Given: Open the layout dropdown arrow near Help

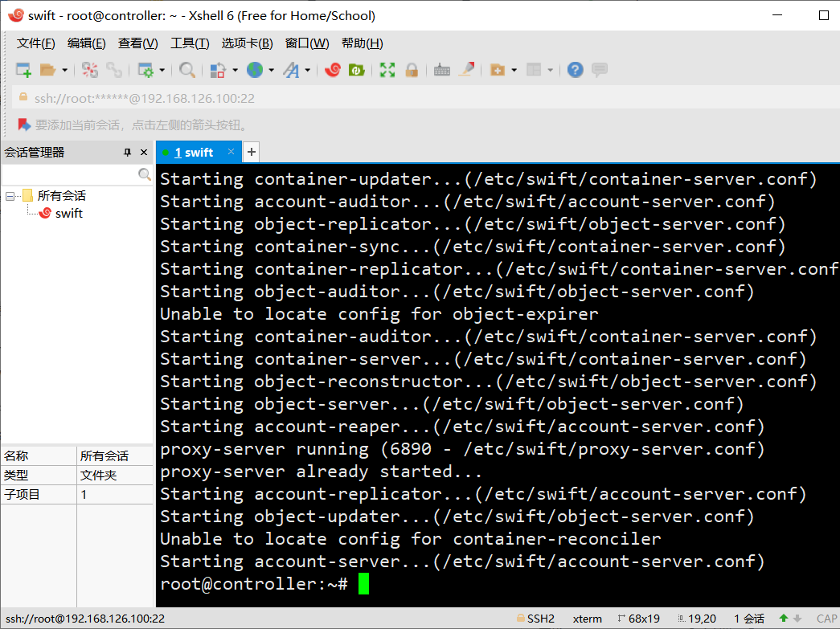Looking at the screenshot, I should coord(551,71).
